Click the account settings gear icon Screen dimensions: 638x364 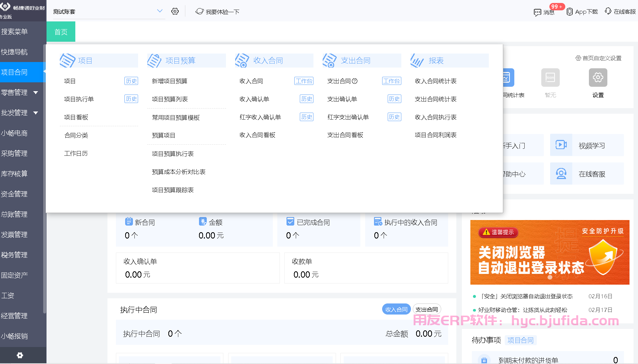(x=175, y=11)
